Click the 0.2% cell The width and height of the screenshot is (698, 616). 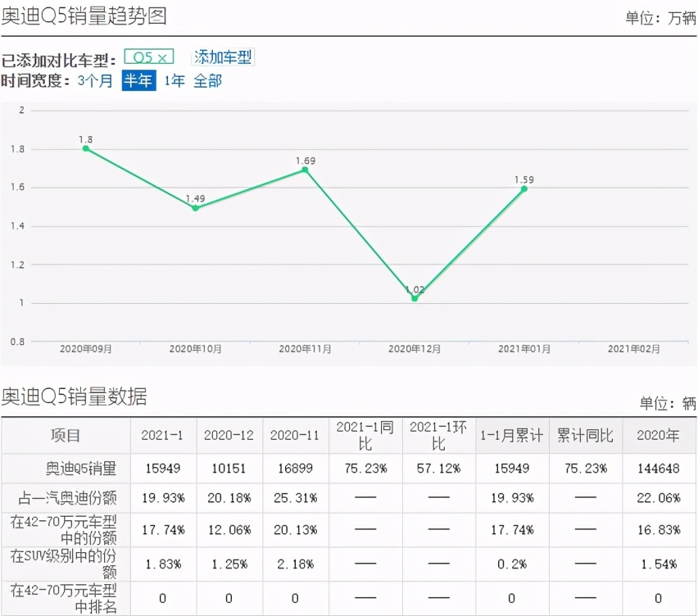click(x=512, y=564)
